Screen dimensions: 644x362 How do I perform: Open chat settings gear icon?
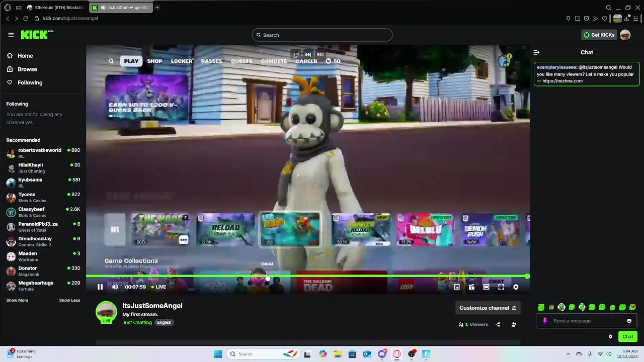[x=610, y=336]
